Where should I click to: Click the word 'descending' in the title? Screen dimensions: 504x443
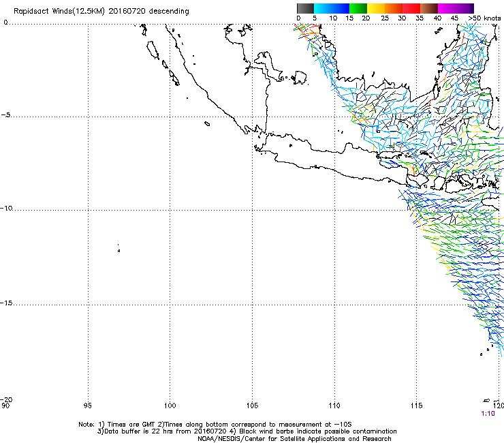[x=169, y=12]
